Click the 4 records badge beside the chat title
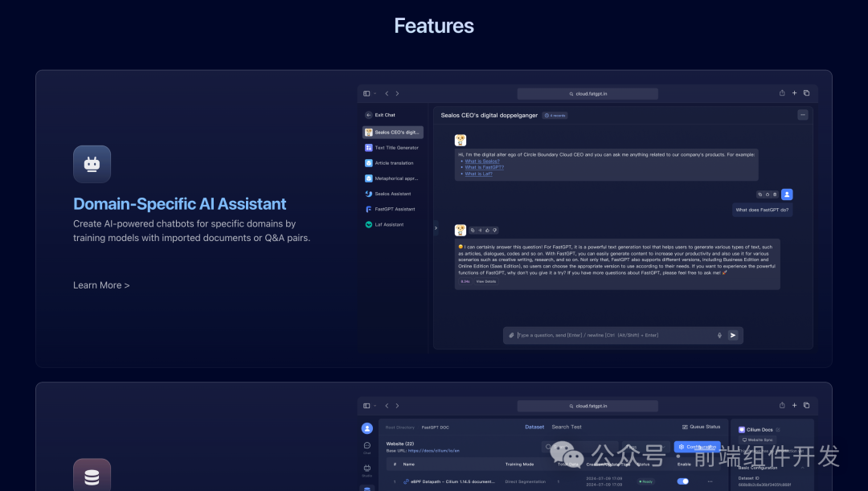Screen dimensions: 868x491 (555, 116)
